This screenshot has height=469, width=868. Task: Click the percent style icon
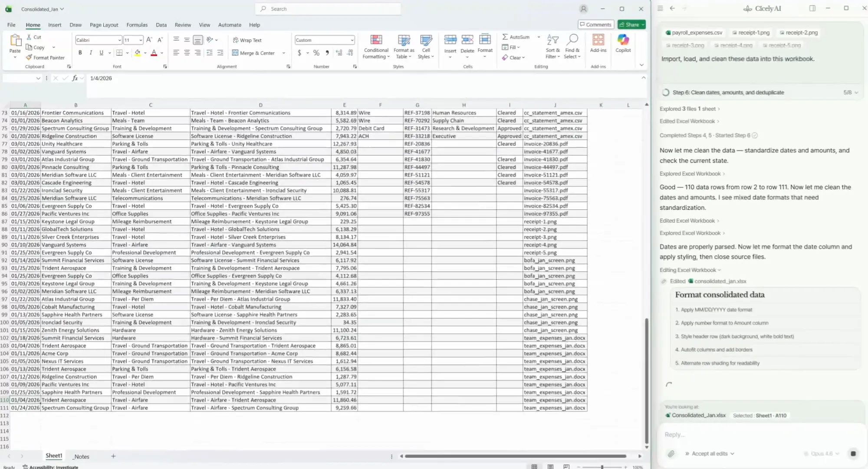pos(316,53)
